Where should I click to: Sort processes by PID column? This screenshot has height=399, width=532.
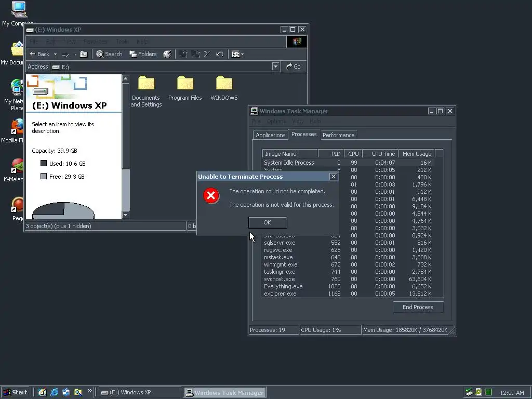tap(331, 154)
